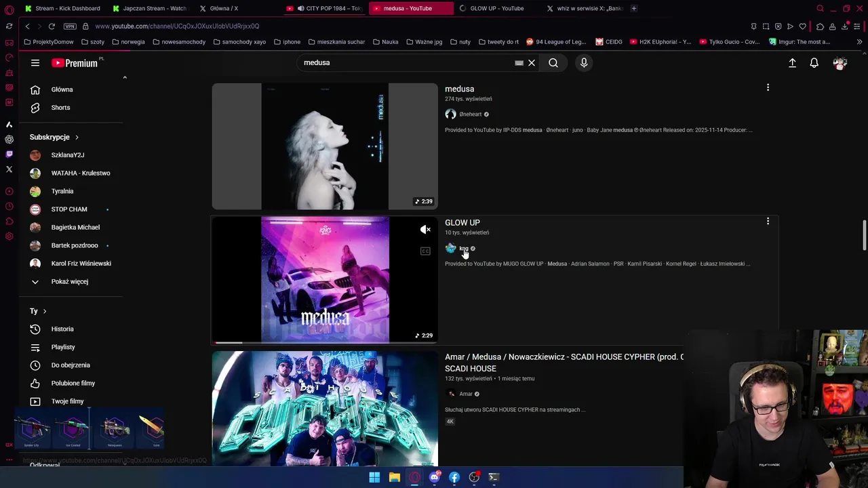The height and width of the screenshot is (488, 868).
Task: Switch to the CITY POP 1984 tab
Action: point(325,8)
